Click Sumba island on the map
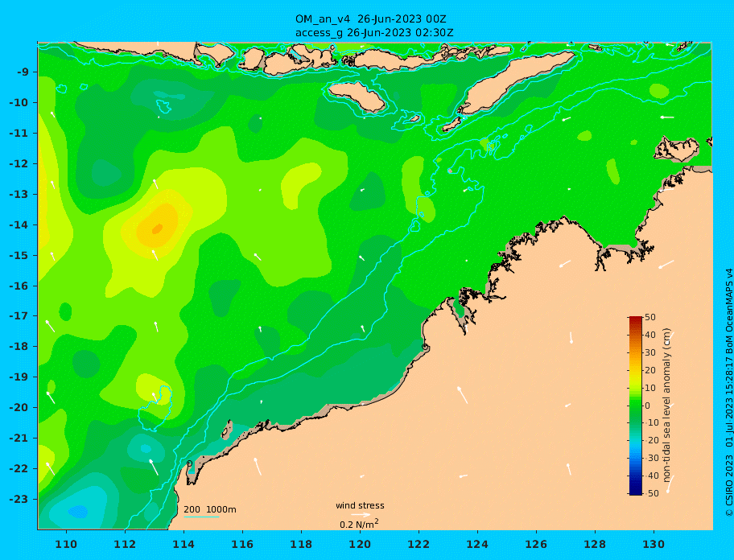This screenshot has width=734, height=560. pyautogui.click(x=357, y=97)
